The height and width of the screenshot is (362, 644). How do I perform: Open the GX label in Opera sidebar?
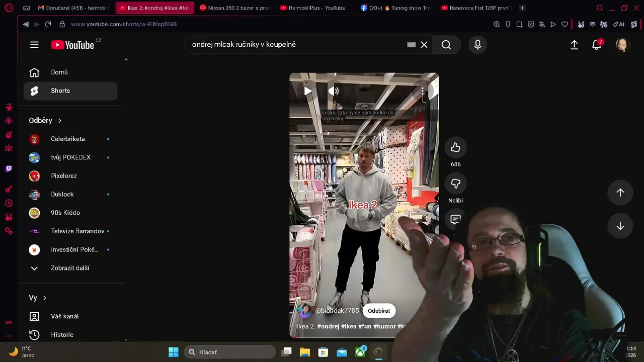click(9, 322)
